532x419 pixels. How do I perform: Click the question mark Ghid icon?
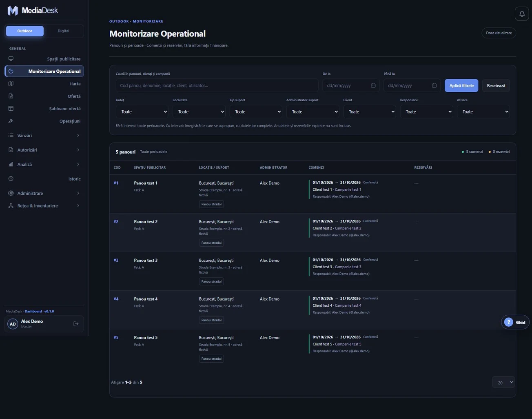[508, 322]
